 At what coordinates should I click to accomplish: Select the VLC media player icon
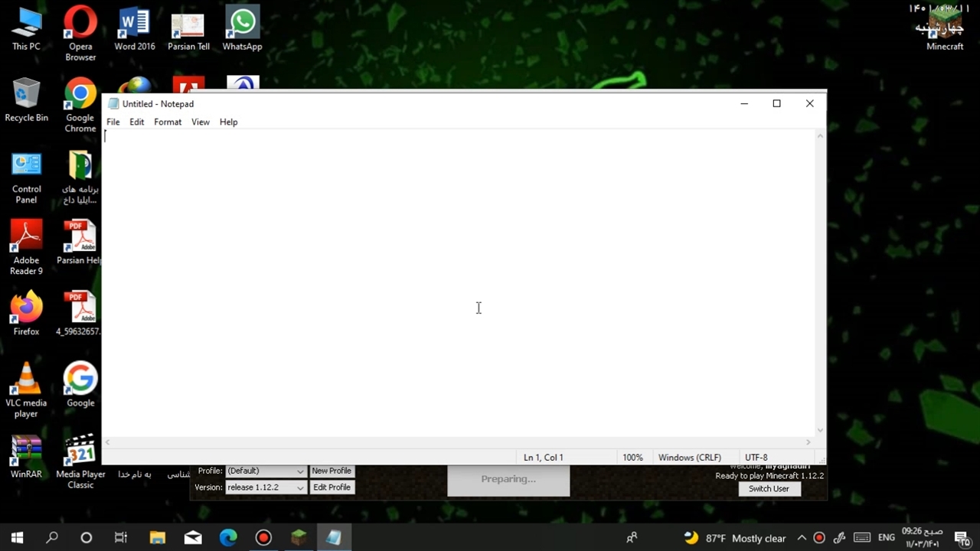pyautogui.click(x=26, y=389)
